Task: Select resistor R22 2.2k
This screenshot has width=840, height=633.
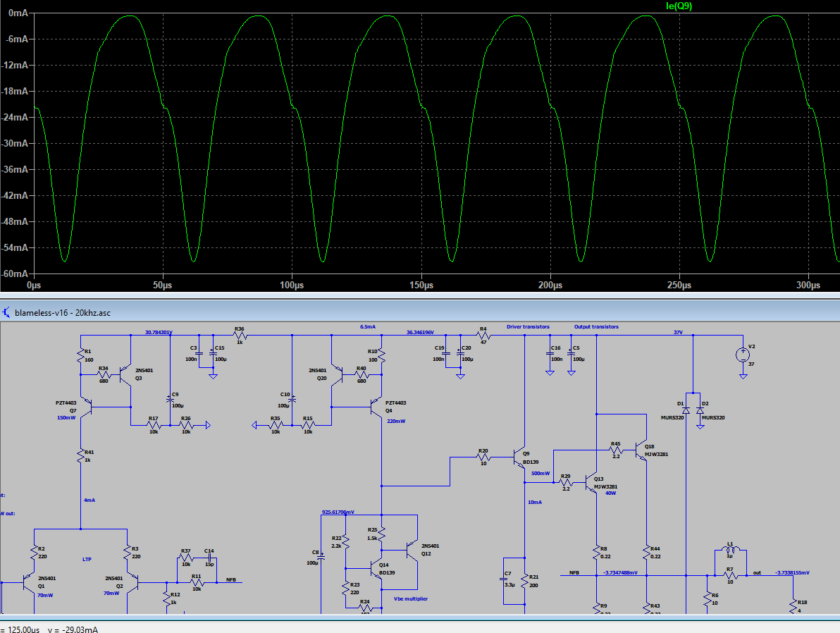Action: (x=345, y=541)
